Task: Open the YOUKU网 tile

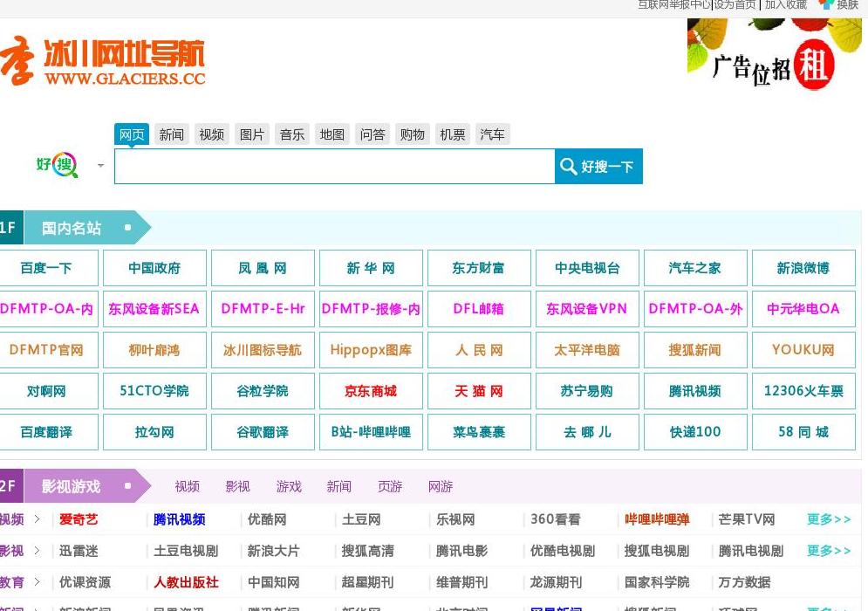Action: 803,350
